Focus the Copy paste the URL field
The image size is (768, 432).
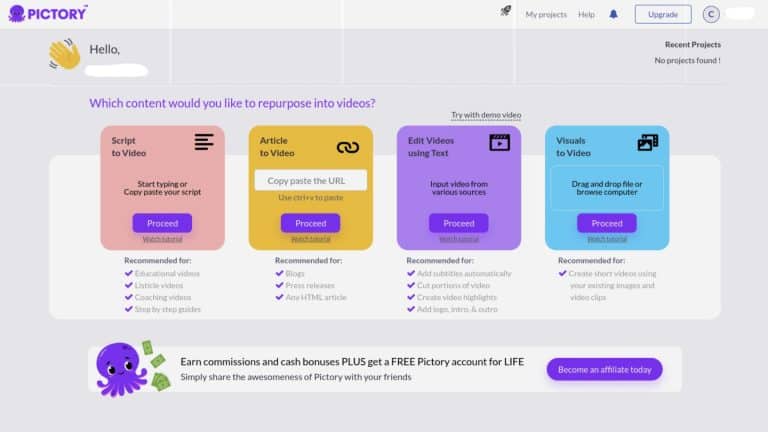(311, 181)
